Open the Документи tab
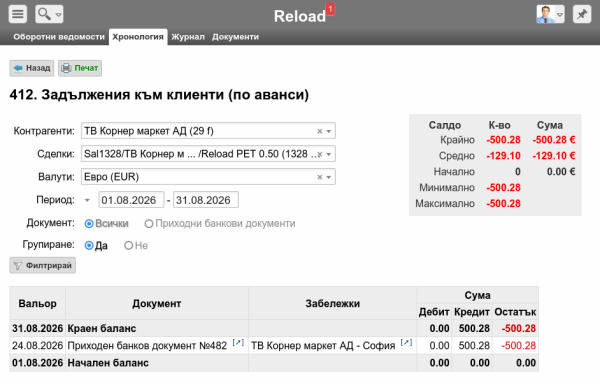The height and width of the screenshot is (383, 600). coord(235,37)
